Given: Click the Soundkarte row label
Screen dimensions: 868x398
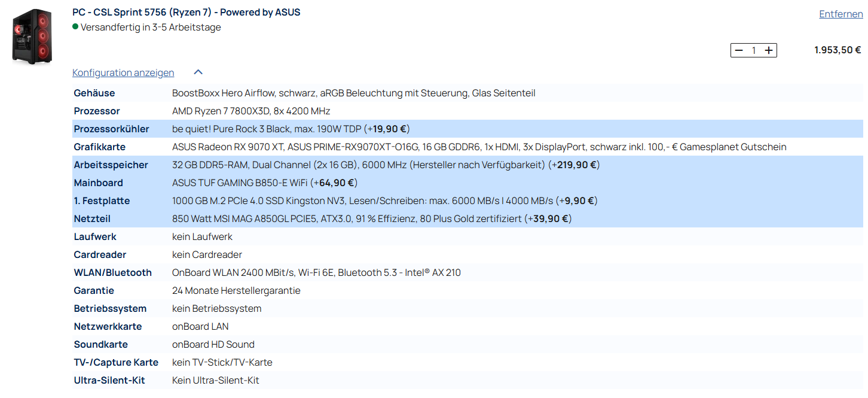Looking at the screenshot, I should point(100,344).
